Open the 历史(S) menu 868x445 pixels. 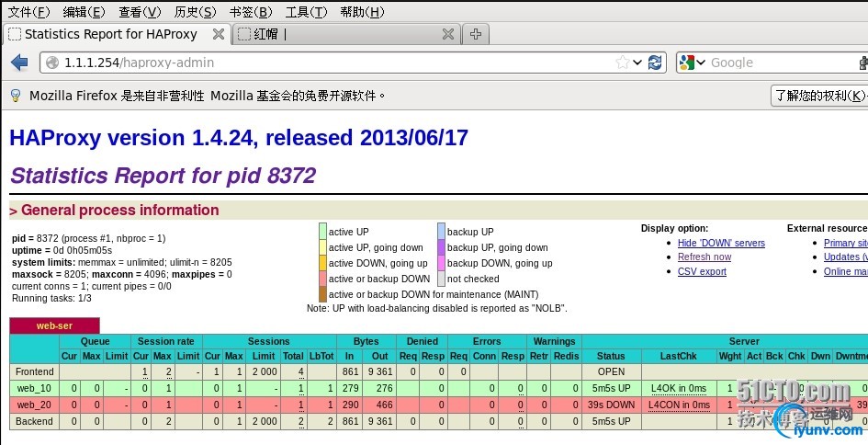pos(195,12)
